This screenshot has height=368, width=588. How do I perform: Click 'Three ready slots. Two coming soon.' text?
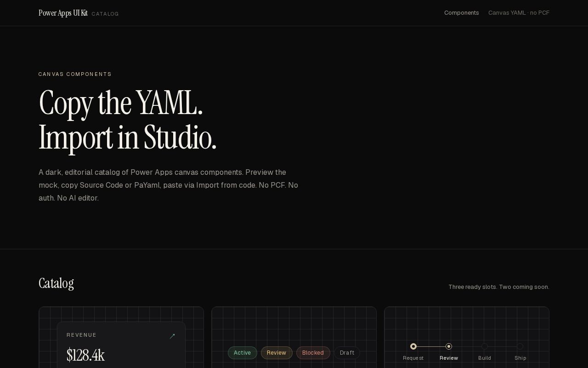coord(498,287)
